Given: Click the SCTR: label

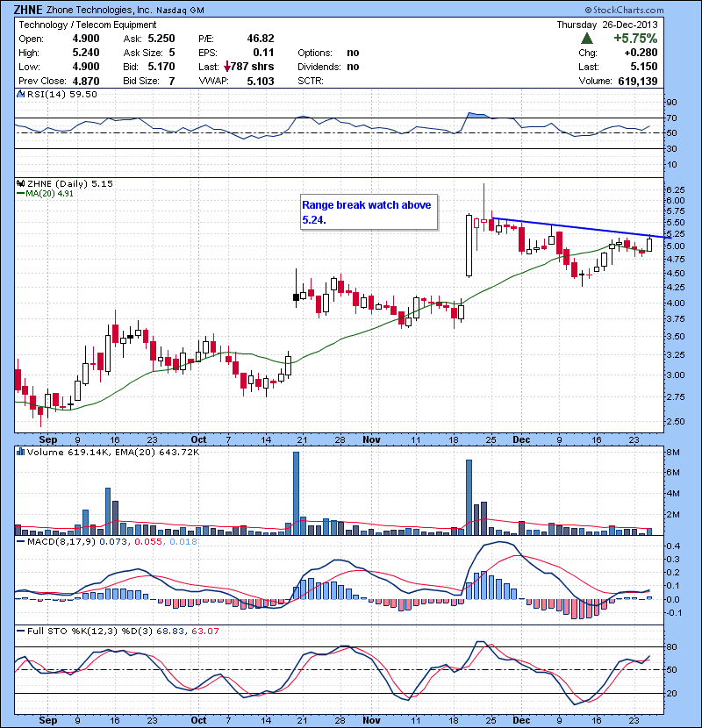Looking at the screenshot, I should [311, 82].
